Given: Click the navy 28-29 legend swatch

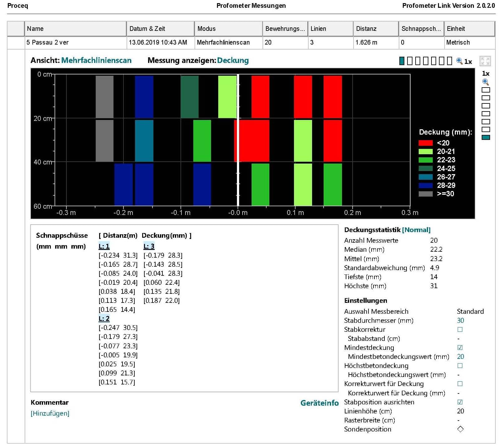Looking at the screenshot, I should point(426,185).
